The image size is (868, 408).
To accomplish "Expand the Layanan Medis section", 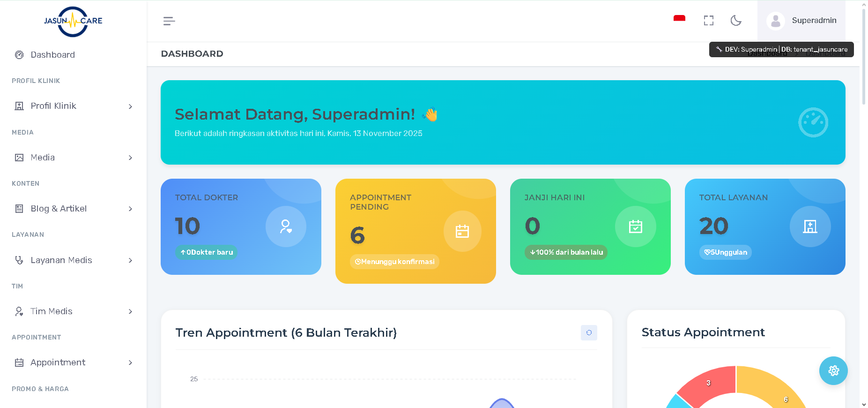I will pos(73,260).
